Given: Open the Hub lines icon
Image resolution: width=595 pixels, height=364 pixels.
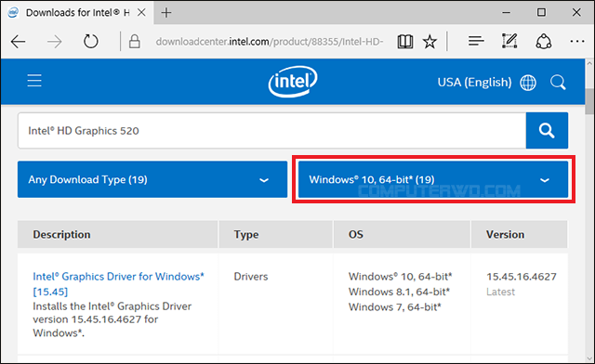Looking at the screenshot, I should click(476, 41).
